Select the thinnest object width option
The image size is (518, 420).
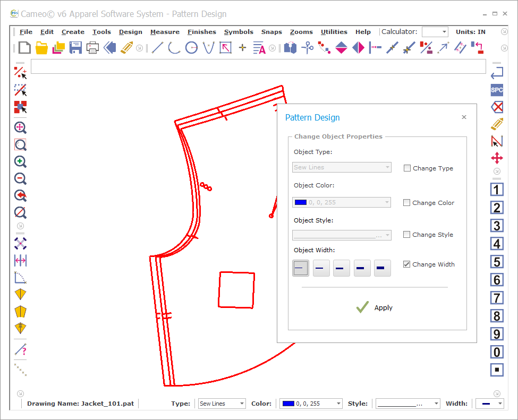pyautogui.click(x=301, y=268)
